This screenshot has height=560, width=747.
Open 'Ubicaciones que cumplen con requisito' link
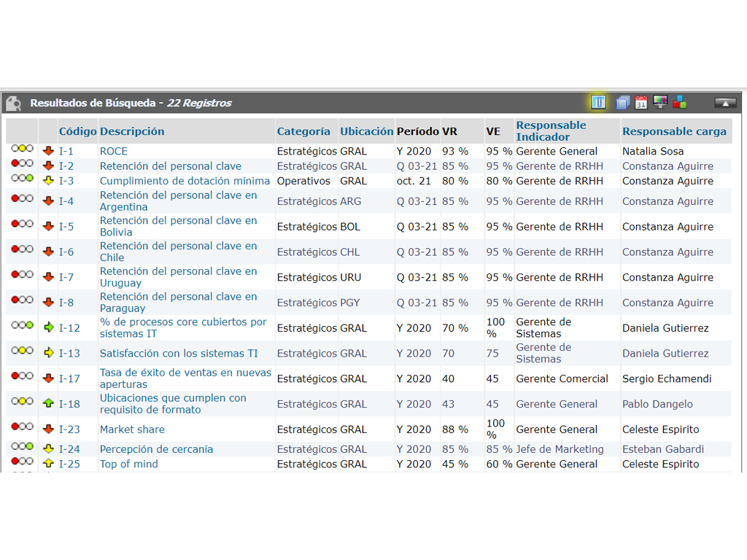click(173, 403)
